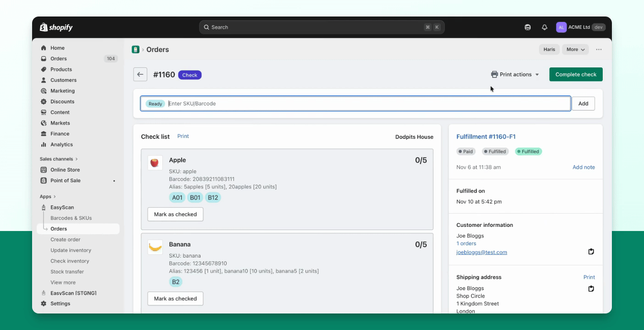
Task: Open the More dropdown
Action: click(575, 49)
